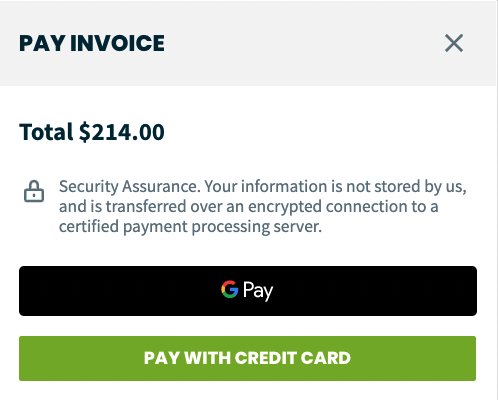Click the colorful Google G logo
The image size is (498, 400).
click(x=230, y=289)
